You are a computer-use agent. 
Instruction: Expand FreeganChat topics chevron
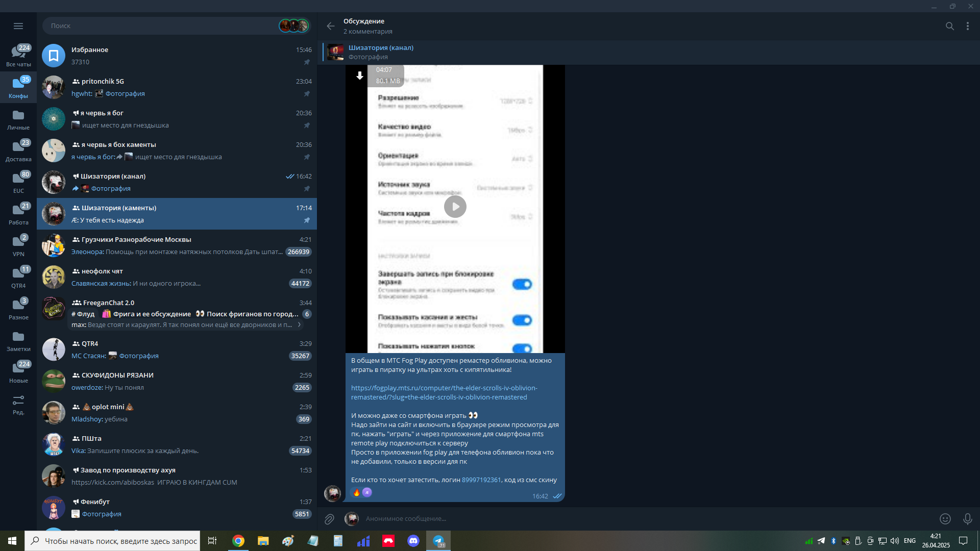[299, 324]
